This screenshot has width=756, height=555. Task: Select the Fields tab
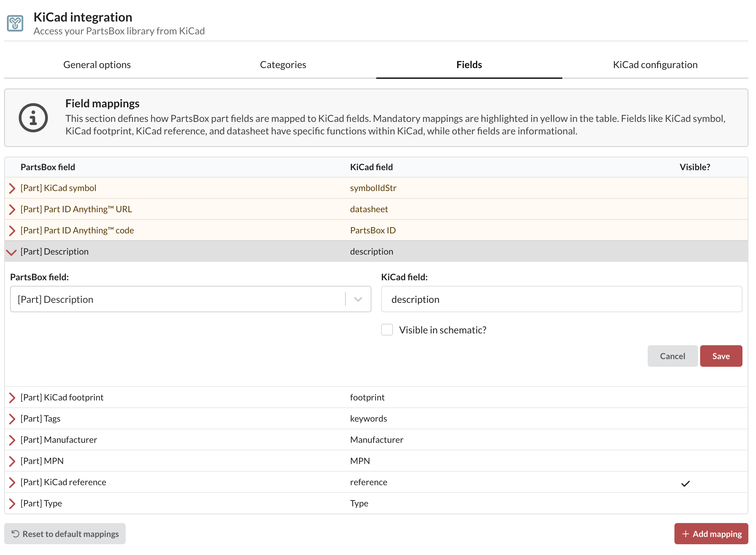tap(469, 65)
